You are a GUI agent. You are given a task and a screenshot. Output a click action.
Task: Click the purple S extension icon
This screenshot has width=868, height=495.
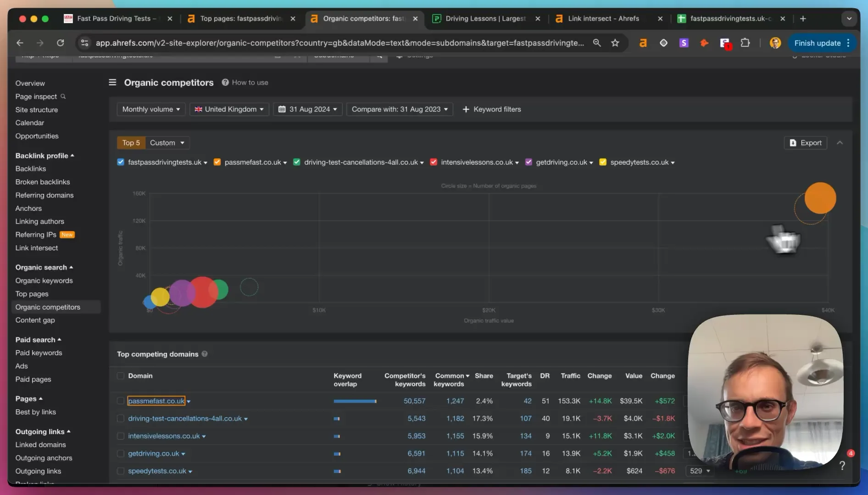(684, 43)
